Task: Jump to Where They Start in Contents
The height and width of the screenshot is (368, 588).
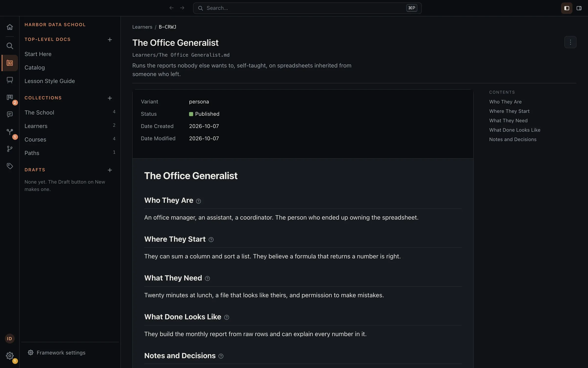Action: (x=509, y=111)
